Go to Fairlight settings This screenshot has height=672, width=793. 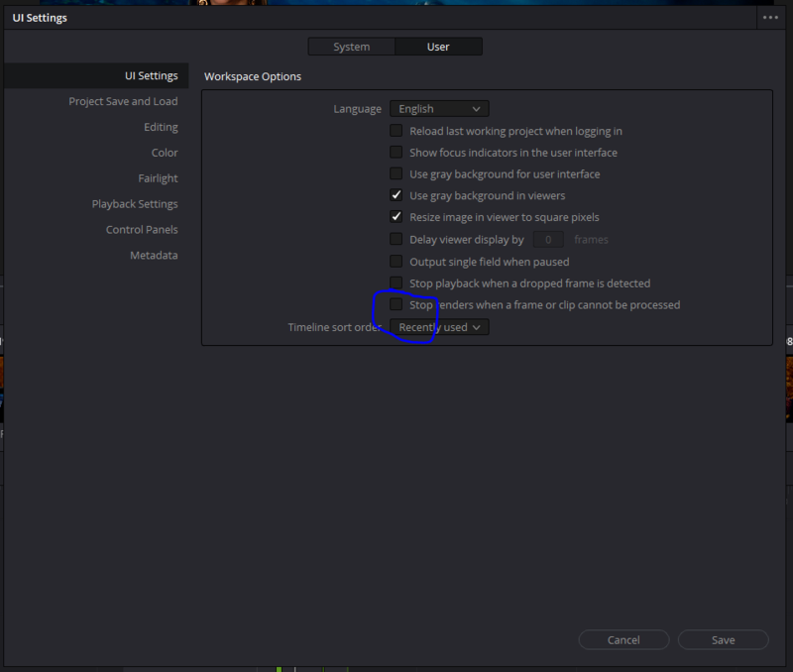tap(158, 178)
